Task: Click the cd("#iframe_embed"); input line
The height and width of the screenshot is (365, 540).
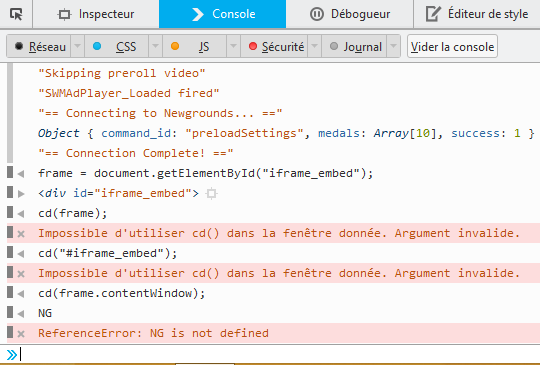Action: pyautogui.click(x=107, y=253)
